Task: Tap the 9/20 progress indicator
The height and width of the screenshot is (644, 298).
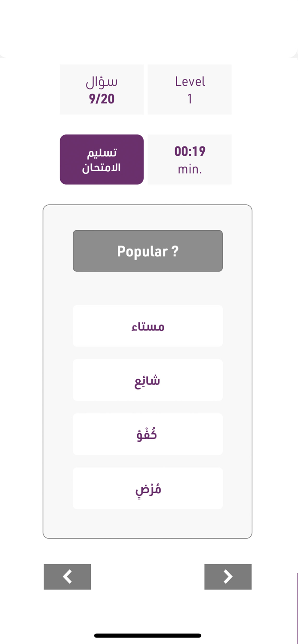Action: tap(101, 99)
